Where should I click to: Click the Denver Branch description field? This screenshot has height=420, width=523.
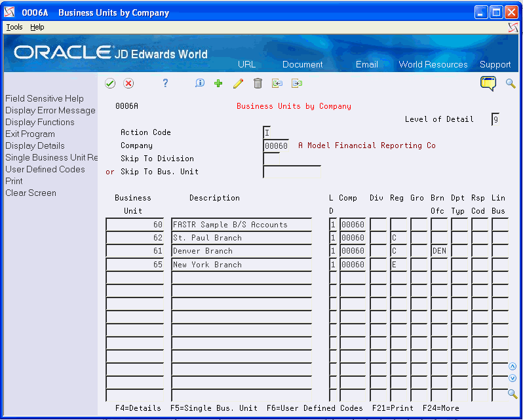(241, 251)
